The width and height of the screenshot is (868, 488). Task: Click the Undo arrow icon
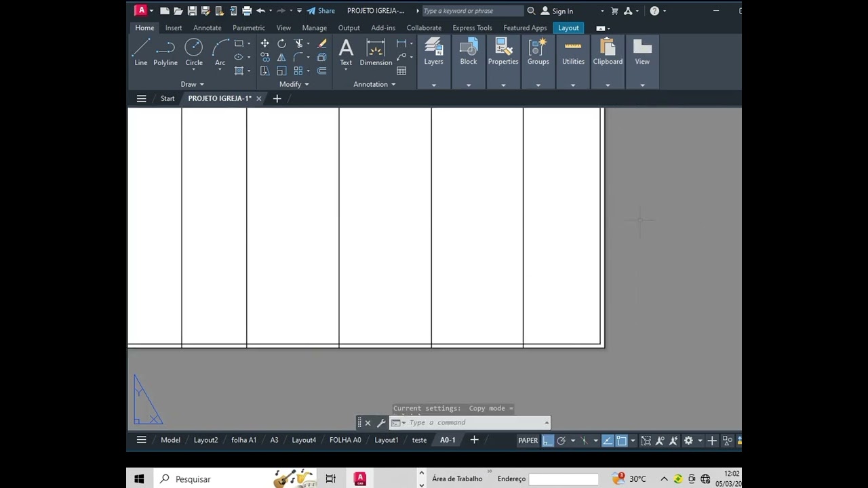[260, 11]
